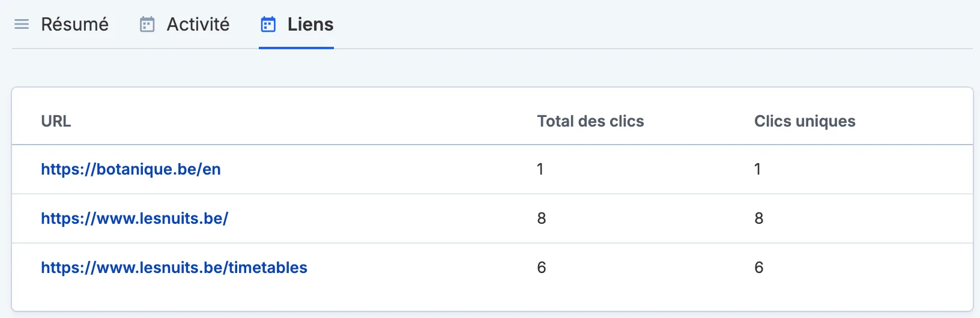This screenshot has width=980, height=318.
Task: Click the Clics uniques column header
Action: pyautogui.click(x=805, y=121)
